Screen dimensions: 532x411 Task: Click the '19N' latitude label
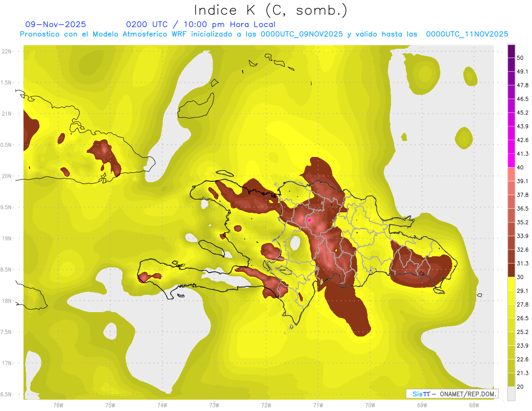pyautogui.click(x=7, y=239)
